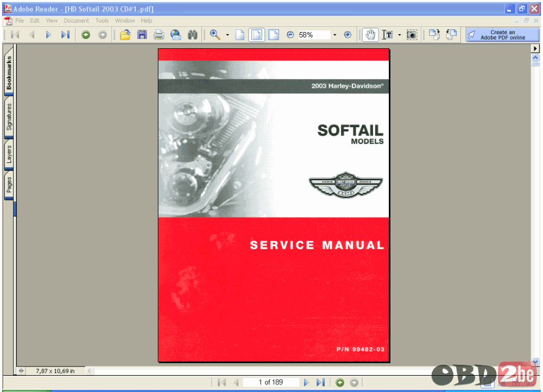Image resolution: width=543 pixels, height=392 pixels.
Task: Jump to last page in top toolbar
Action: point(66,35)
